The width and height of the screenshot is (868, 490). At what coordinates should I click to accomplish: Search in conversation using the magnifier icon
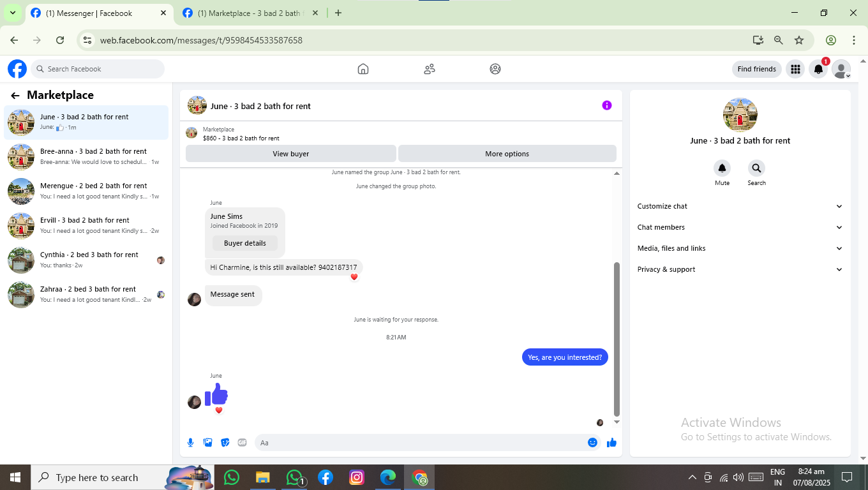756,168
